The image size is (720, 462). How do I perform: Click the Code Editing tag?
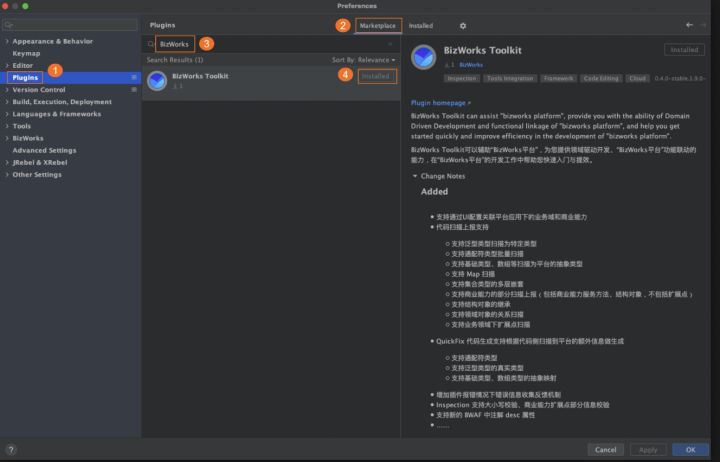click(601, 79)
